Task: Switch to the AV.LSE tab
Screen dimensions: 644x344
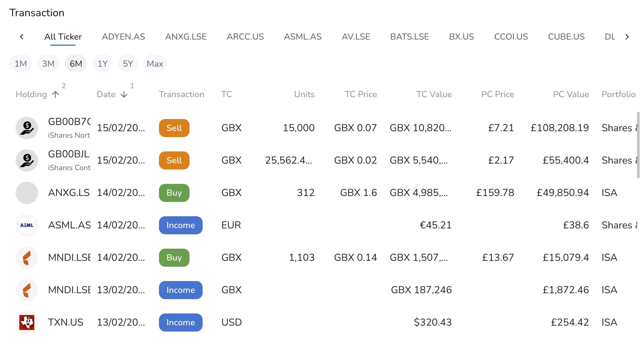Action: pyautogui.click(x=356, y=37)
